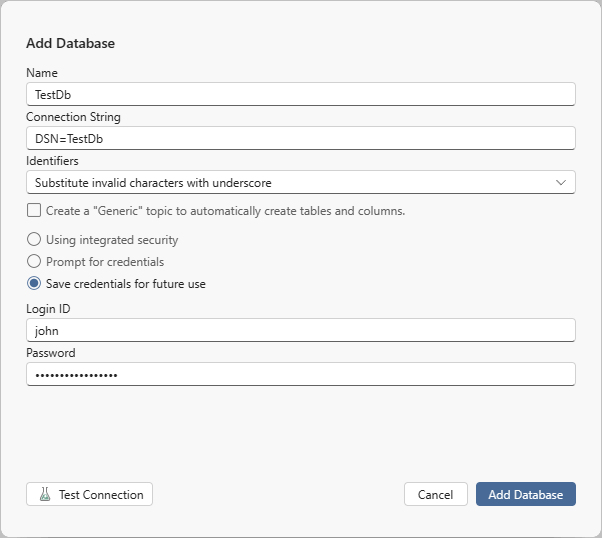
Task: Click the "Name" label text
Action: (42, 73)
